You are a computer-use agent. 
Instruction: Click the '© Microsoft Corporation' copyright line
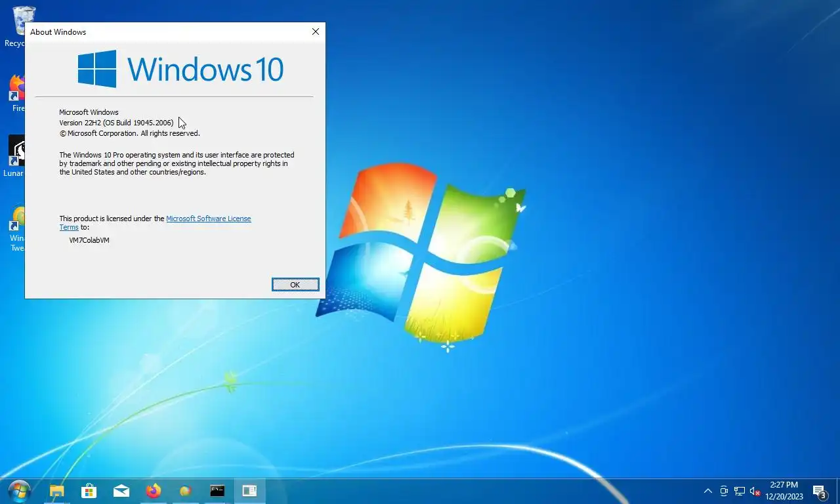[129, 133]
